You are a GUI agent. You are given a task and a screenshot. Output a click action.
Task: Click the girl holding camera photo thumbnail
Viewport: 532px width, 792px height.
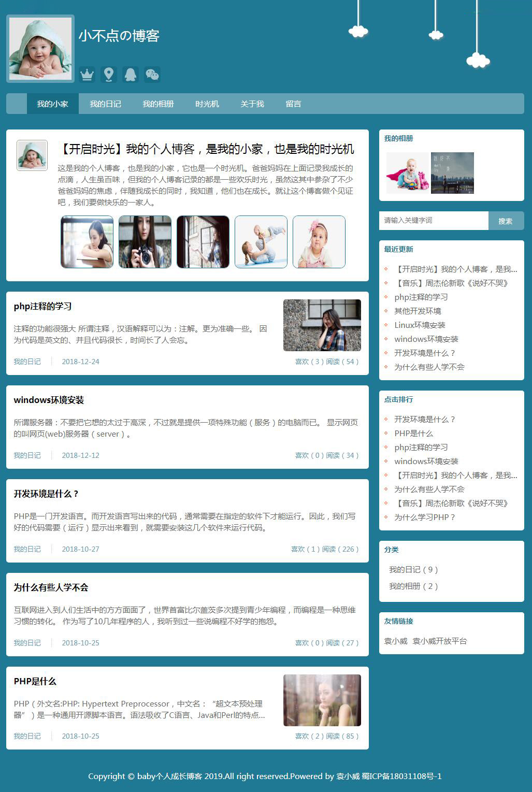[x=145, y=242]
